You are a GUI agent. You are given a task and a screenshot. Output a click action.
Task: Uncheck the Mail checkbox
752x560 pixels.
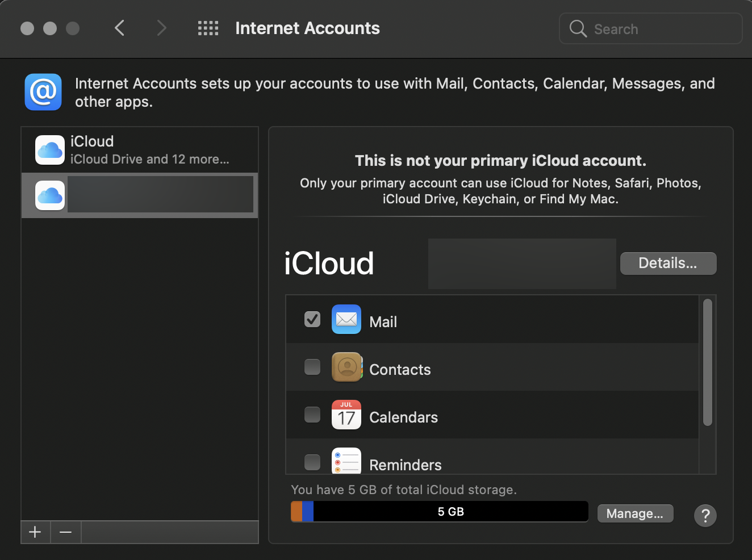pyautogui.click(x=312, y=319)
